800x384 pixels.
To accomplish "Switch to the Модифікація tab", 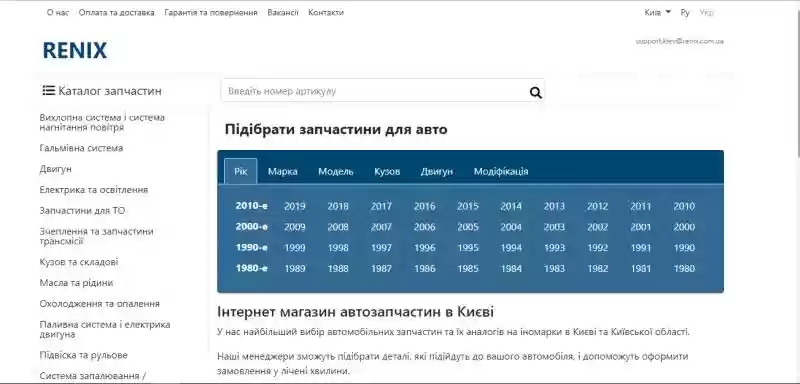I will [501, 171].
